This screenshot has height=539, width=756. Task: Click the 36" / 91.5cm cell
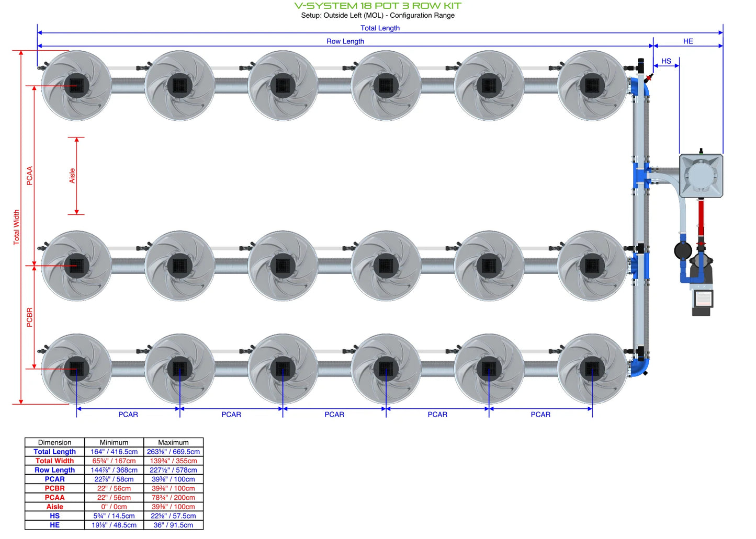click(x=173, y=525)
